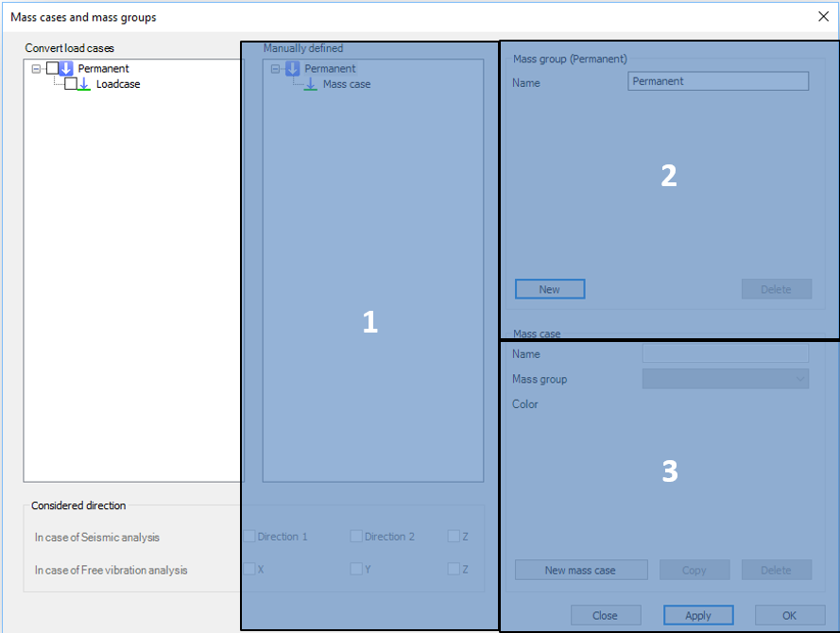Click the mass group Name field containing Permanent

(718, 81)
